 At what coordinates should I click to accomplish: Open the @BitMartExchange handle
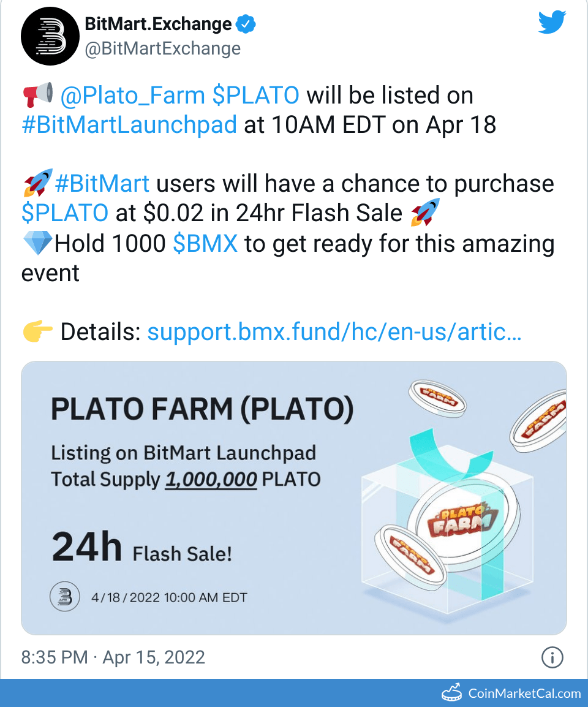click(x=162, y=48)
